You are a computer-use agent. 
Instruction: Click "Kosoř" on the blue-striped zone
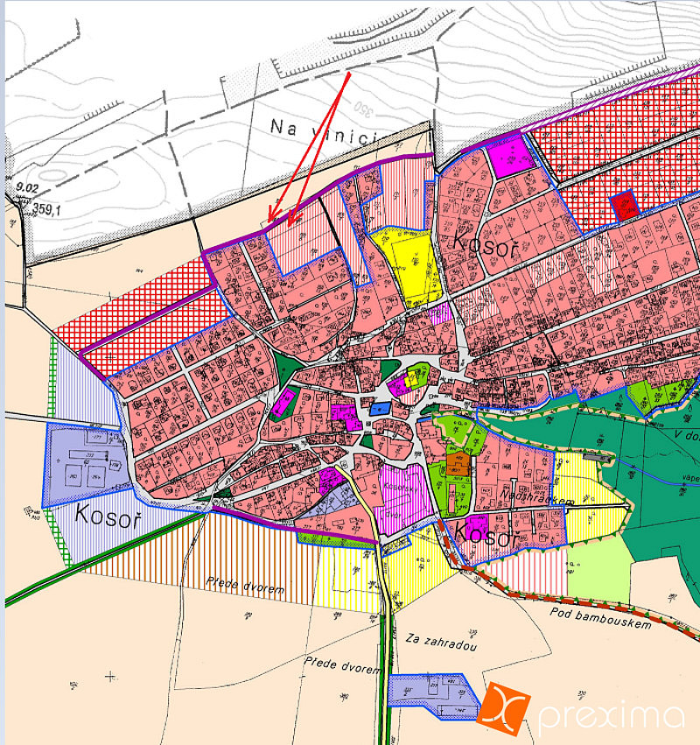click(x=108, y=516)
